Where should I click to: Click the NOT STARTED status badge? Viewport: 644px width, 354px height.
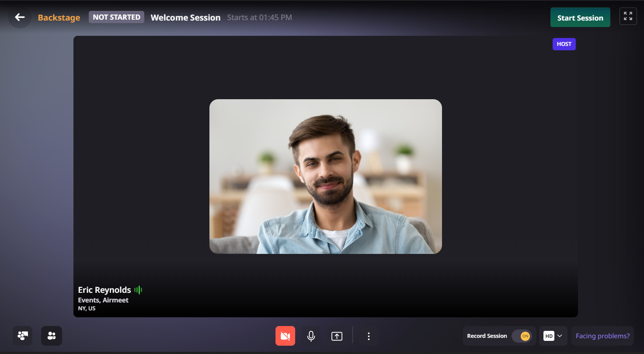coord(116,17)
